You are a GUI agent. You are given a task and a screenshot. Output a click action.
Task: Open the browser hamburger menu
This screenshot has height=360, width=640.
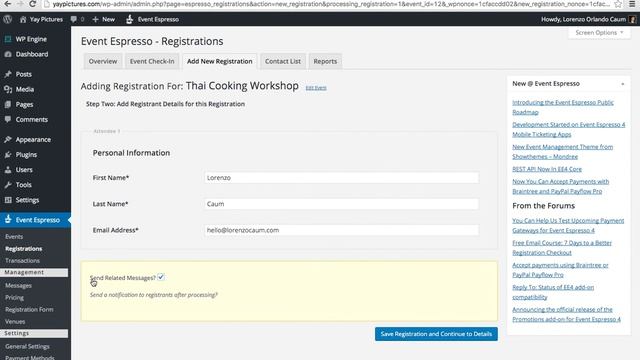coord(632,4)
